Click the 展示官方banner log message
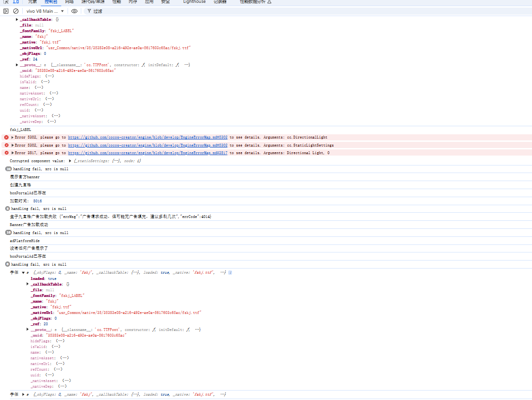 point(25,177)
